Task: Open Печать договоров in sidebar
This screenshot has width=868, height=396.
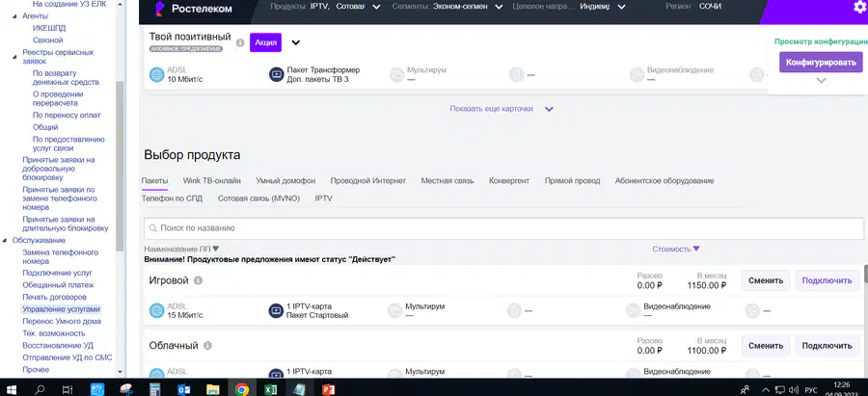Action: pos(54,297)
